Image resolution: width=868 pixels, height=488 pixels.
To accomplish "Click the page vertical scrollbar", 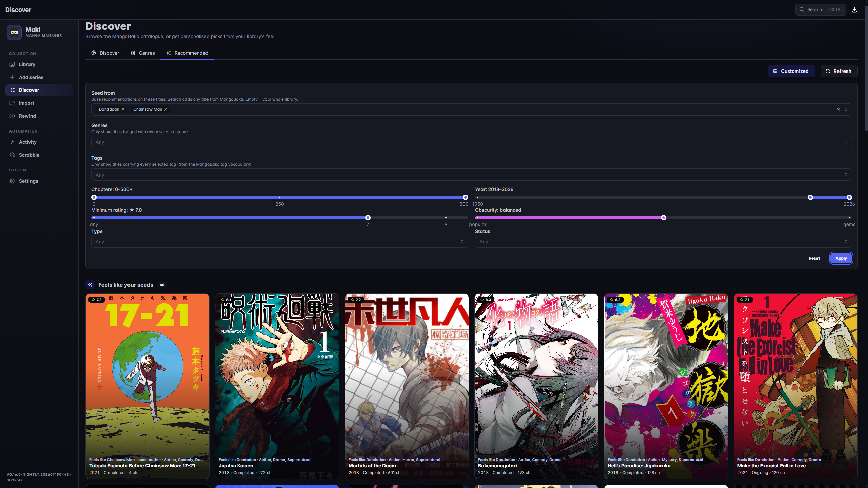I will 866,68.
